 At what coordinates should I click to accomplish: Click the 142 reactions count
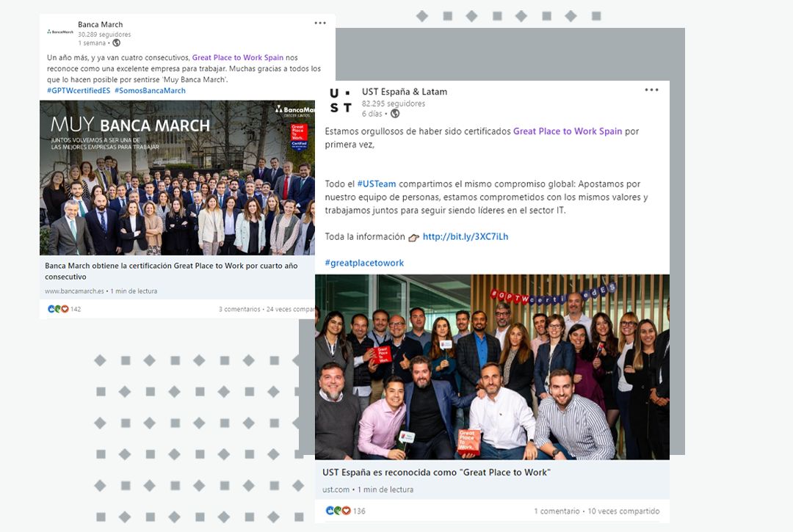pyautogui.click(x=76, y=309)
